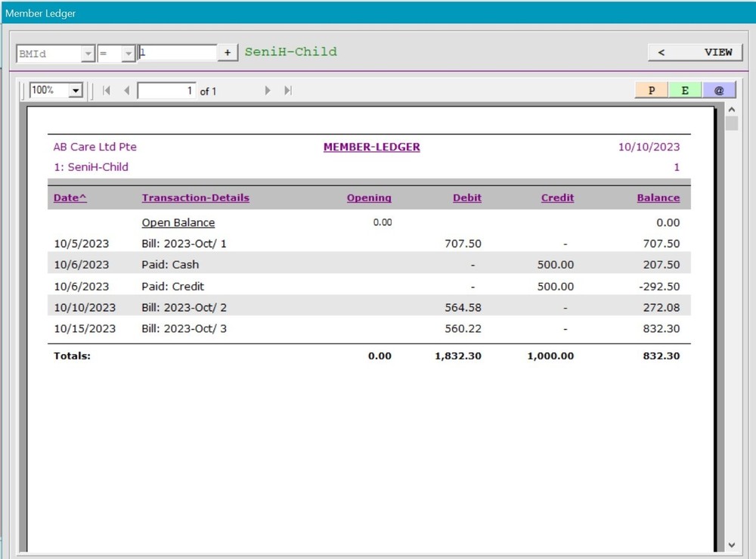Click Debit column header

(466, 197)
